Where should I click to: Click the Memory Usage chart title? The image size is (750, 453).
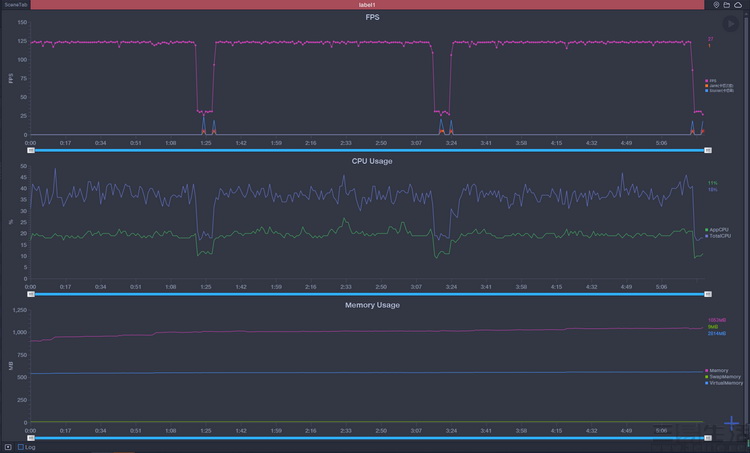[x=372, y=305]
